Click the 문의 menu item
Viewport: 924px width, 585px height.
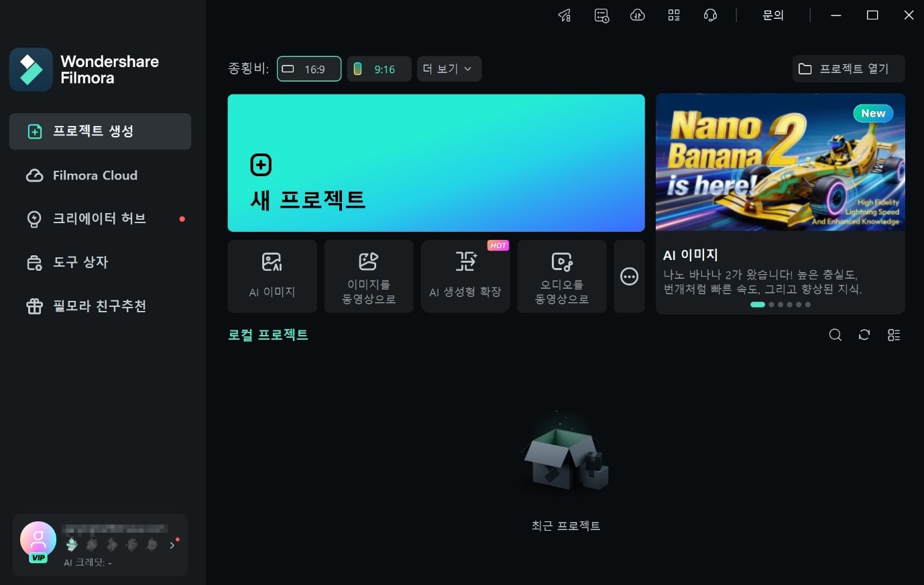[773, 15]
